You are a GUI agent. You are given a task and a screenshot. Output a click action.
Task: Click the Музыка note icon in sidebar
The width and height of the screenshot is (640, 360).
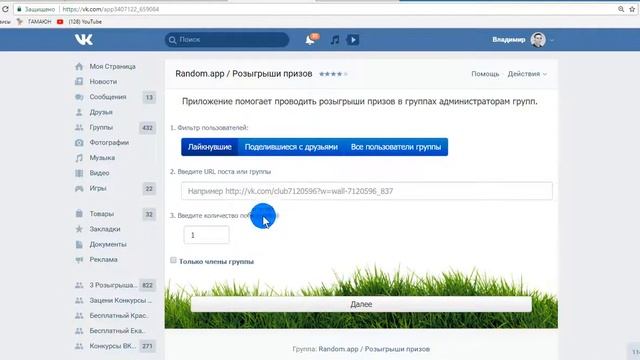click(79, 158)
